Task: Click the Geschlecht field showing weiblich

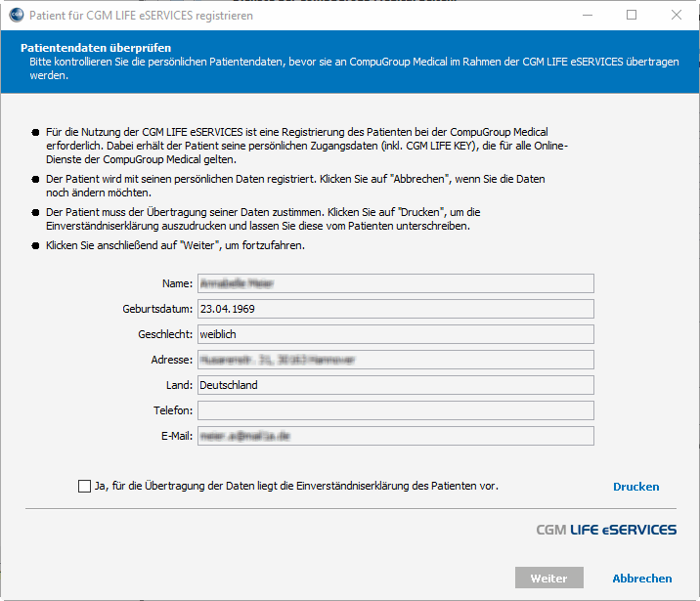Action: pyautogui.click(x=396, y=334)
